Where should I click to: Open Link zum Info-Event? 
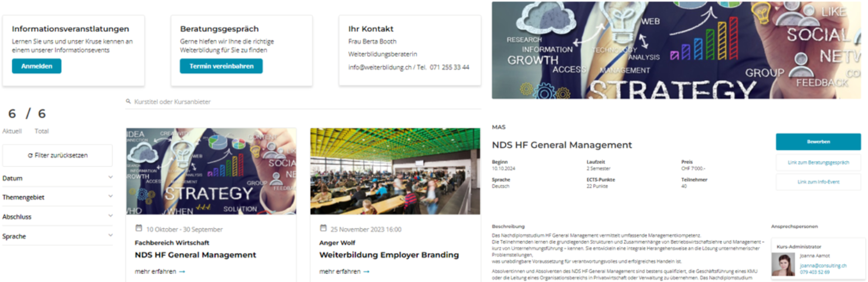click(818, 182)
